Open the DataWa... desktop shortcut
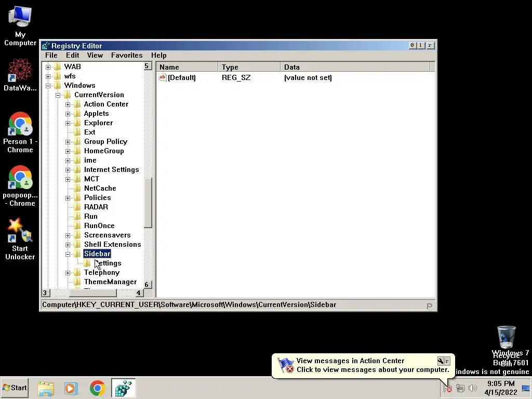The width and height of the screenshot is (532, 399). (20, 74)
